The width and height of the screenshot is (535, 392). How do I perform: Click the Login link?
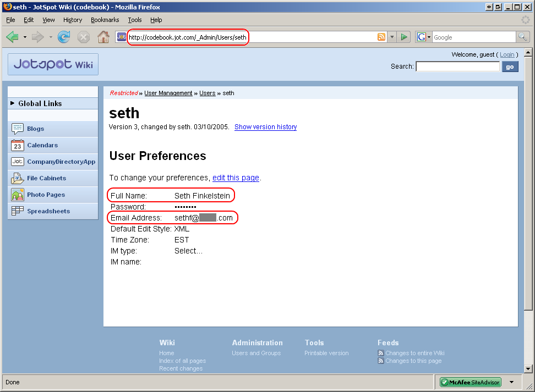(507, 54)
